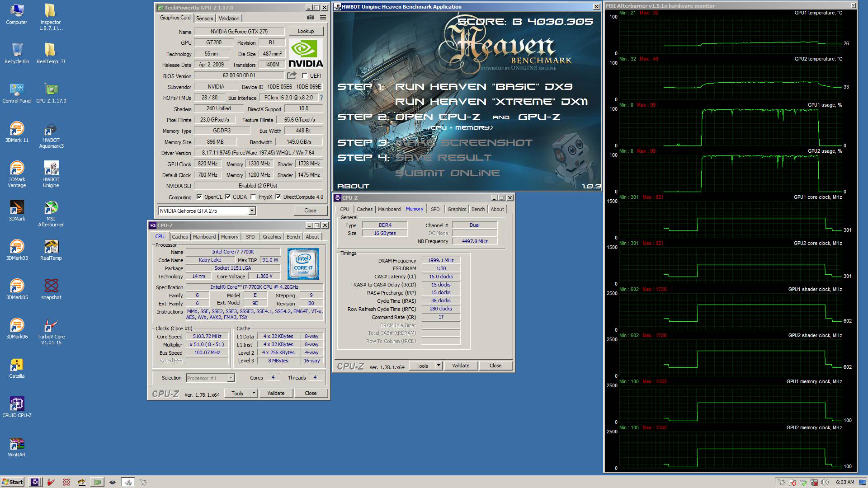The height and width of the screenshot is (488, 868).
Task: Click the Bus Interface question mark icon
Action: click(x=321, y=98)
